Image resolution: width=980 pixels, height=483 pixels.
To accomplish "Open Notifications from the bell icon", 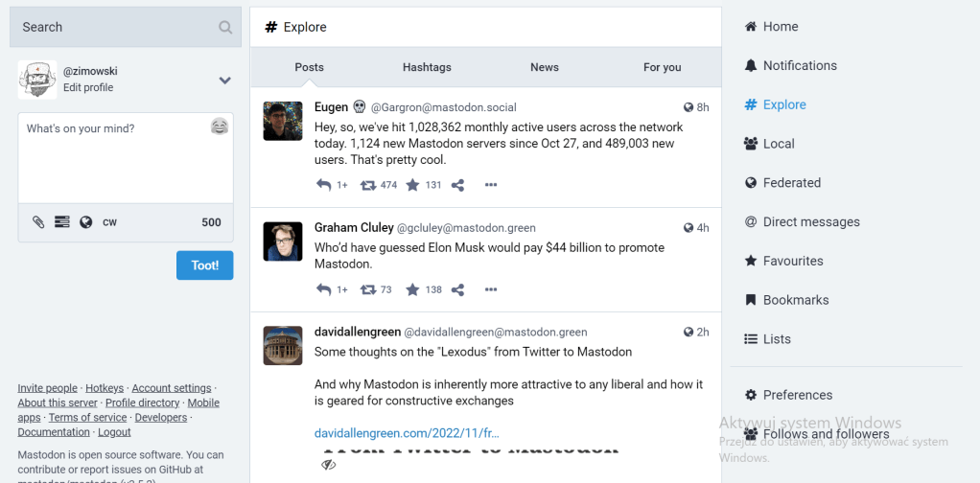I will tap(751, 66).
